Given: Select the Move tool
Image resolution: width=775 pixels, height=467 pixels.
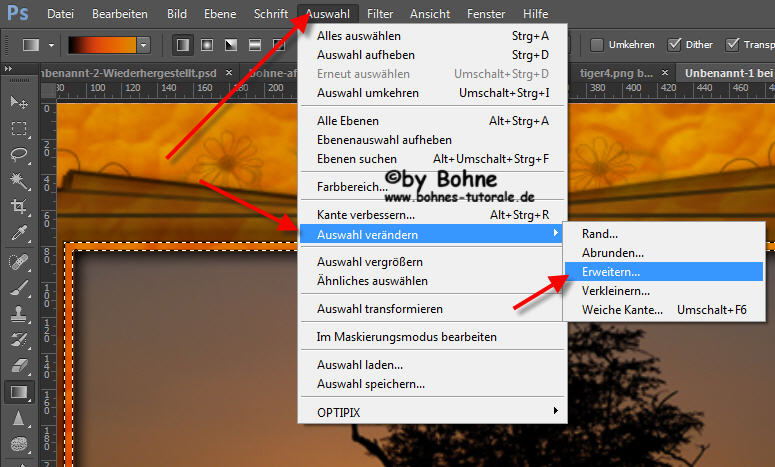Looking at the screenshot, I should click(x=18, y=103).
